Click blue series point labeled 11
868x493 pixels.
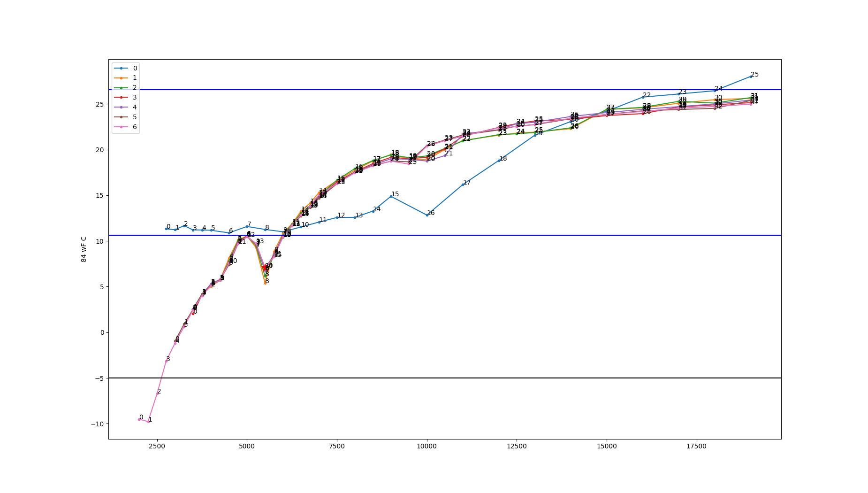click(x=319, y=222)
